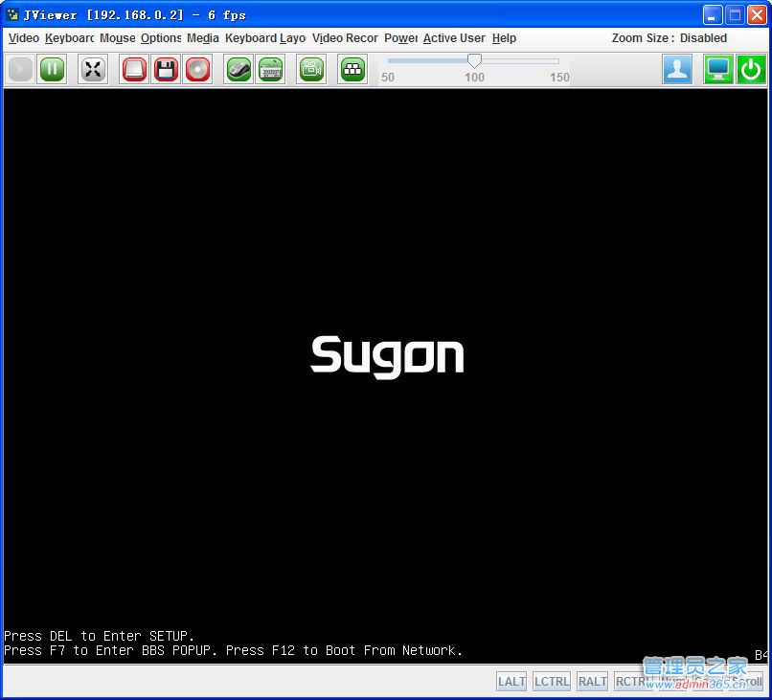
Task: Toggle the LCTRL key button
Action: [552, 681]
